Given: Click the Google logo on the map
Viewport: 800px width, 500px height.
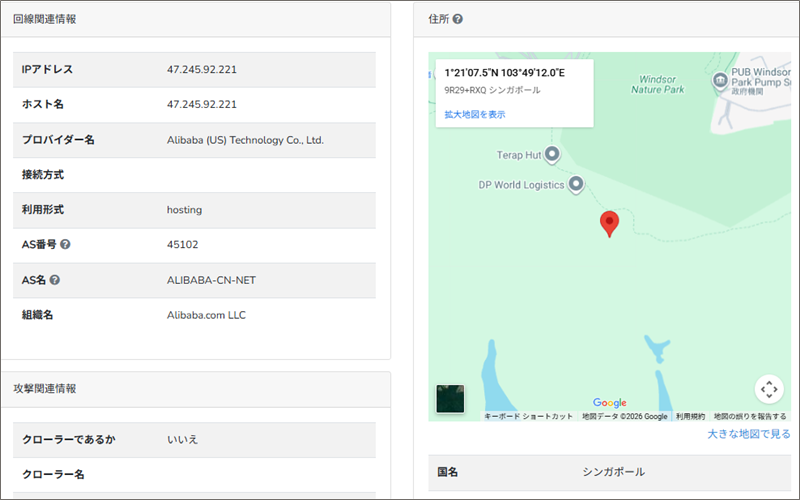Looking at the screenshot, I should [x=609, y=403].
